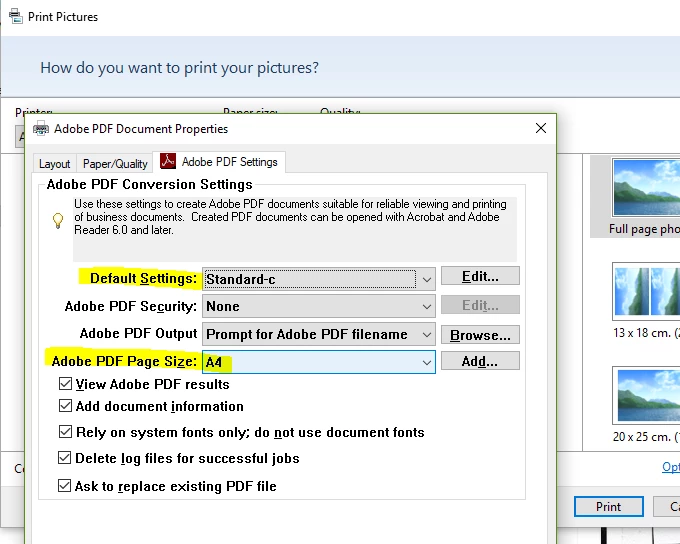
Task: Expand the Adobe PDF Output dropdown
Action: coord(319,334)
